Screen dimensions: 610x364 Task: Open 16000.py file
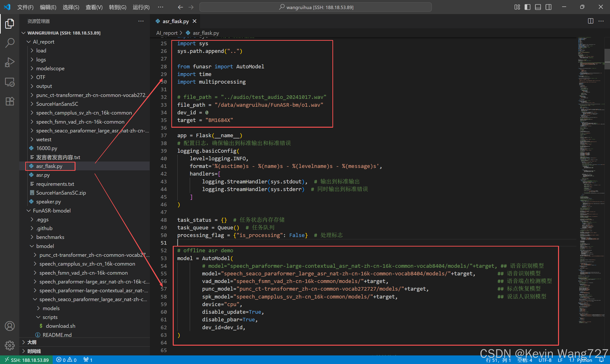click(85, 148)
